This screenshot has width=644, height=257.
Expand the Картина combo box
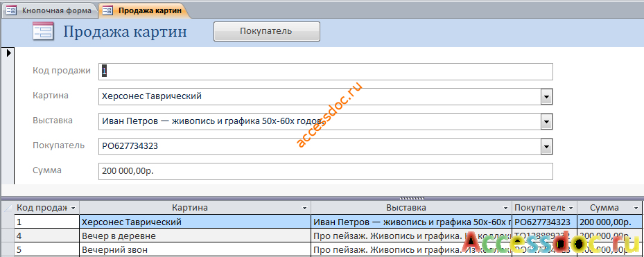coord(547,97)
